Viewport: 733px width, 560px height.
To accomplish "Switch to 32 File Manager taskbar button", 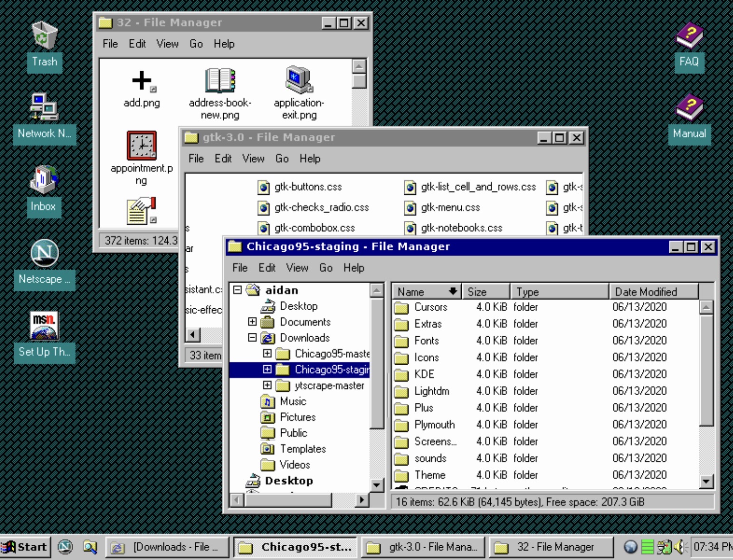I will [x=551, y=547].
